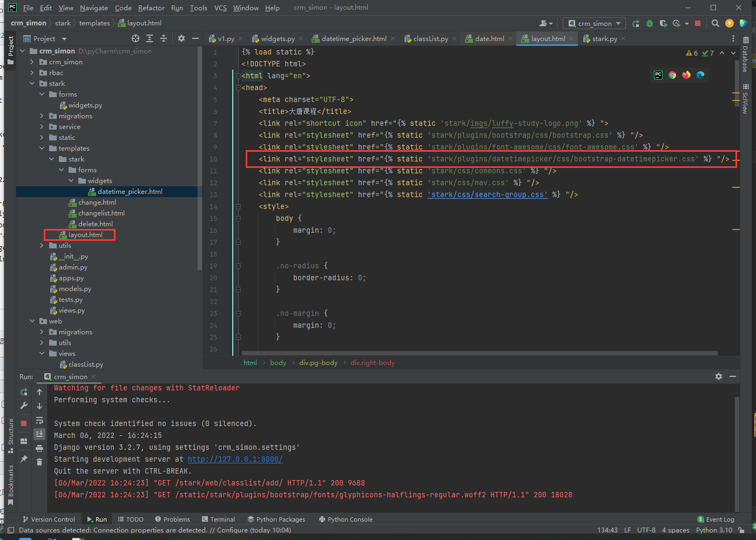Open Run panel settings gear
756x540 pixels.
pyautogui.click(x=719, y=376)
